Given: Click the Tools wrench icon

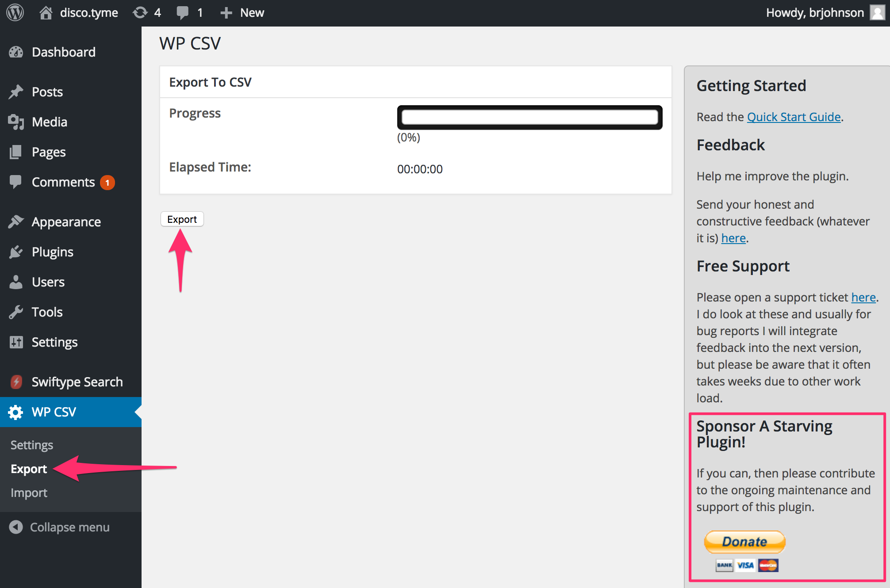Looking at the screenshot, I should [x=16, y=312].
